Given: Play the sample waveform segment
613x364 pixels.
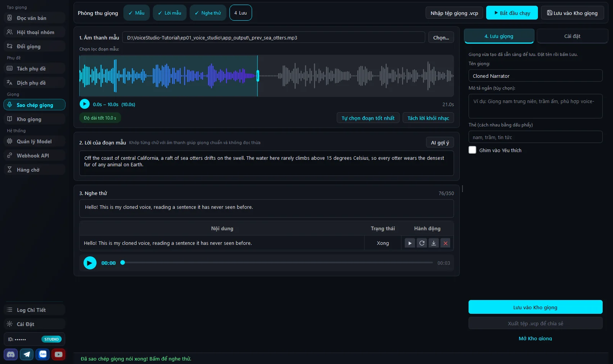Looking at the screenshot, I should [x=84, y=104].
